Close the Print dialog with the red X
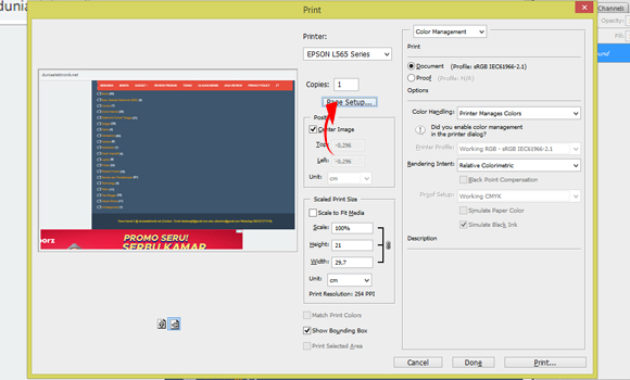 tap(584, 7)
